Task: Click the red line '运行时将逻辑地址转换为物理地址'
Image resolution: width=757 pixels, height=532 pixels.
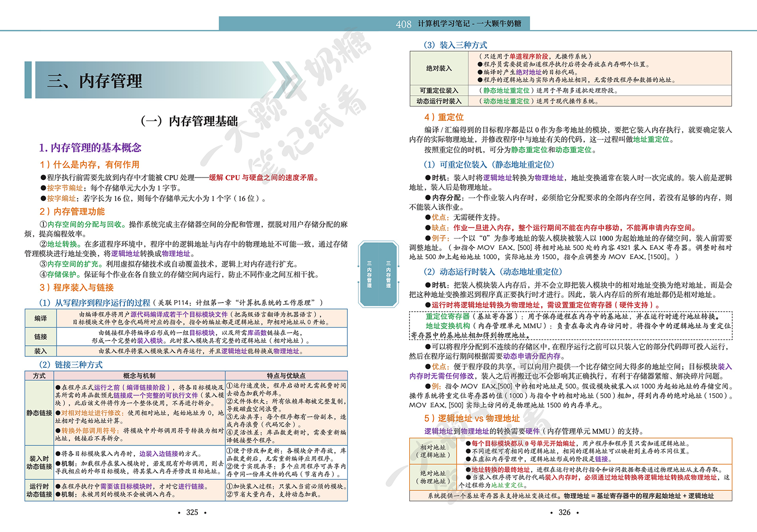Action: [488, 305]
